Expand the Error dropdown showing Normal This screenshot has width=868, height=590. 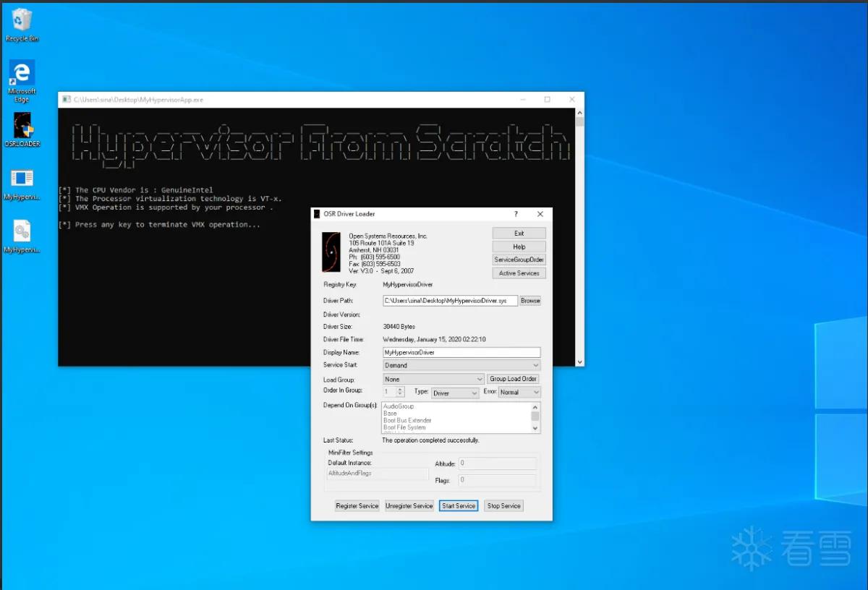coord(519,392)
